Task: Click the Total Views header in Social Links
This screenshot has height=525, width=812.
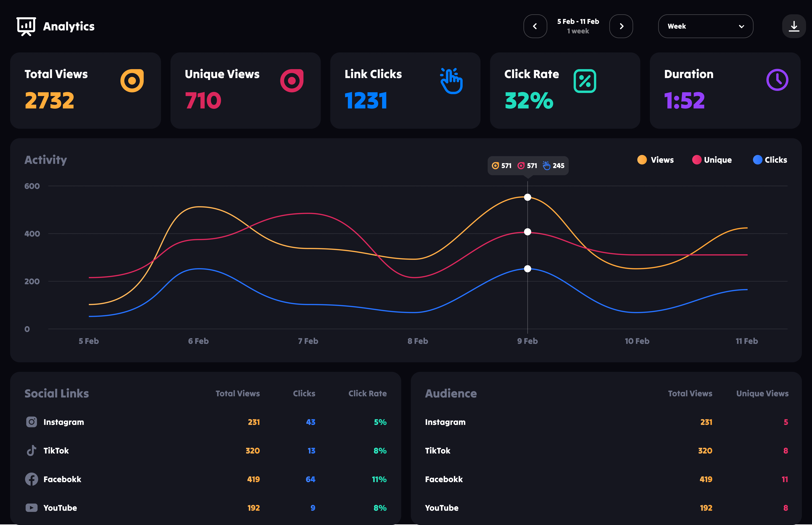Action: [x=238, y=393]
